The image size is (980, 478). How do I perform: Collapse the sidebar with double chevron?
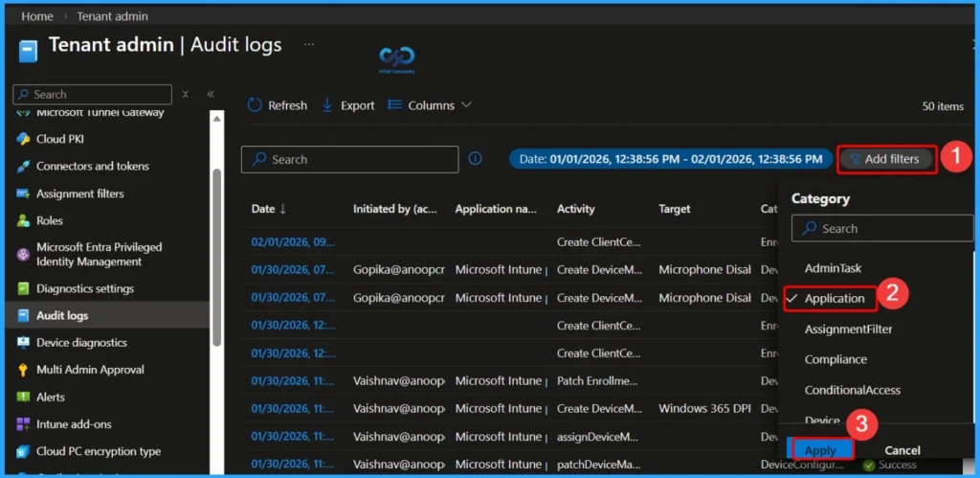(211, 94)
